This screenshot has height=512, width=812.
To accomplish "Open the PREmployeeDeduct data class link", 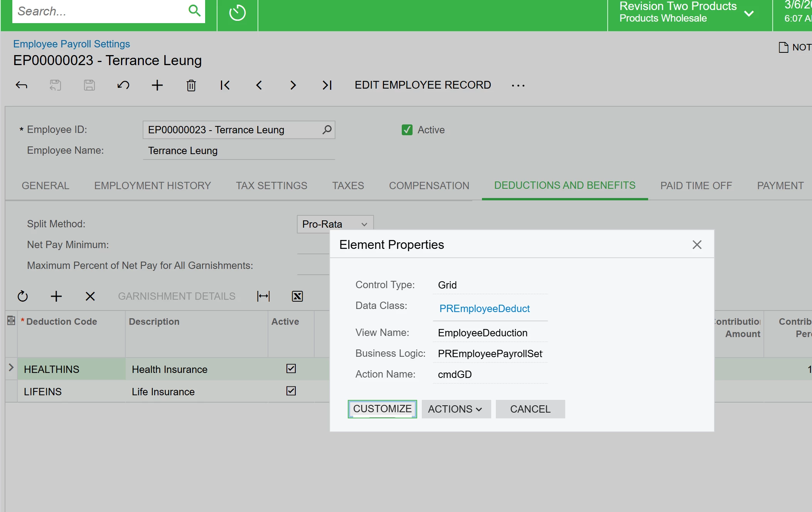I will [x=484, y=309].
